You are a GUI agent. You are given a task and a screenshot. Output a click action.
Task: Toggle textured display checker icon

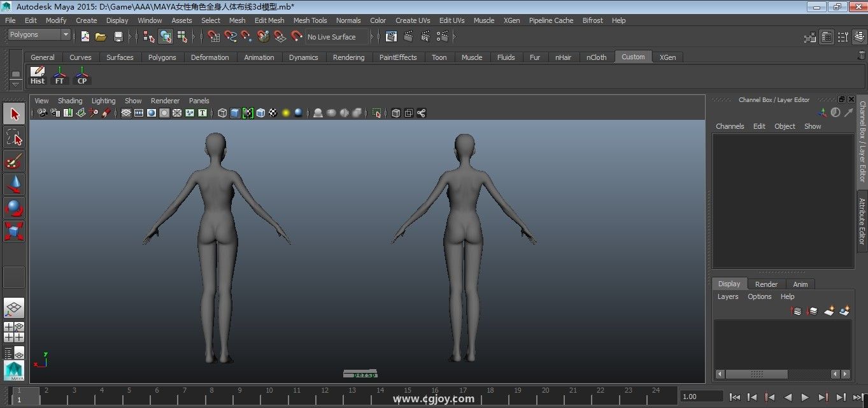pos(273,113)
